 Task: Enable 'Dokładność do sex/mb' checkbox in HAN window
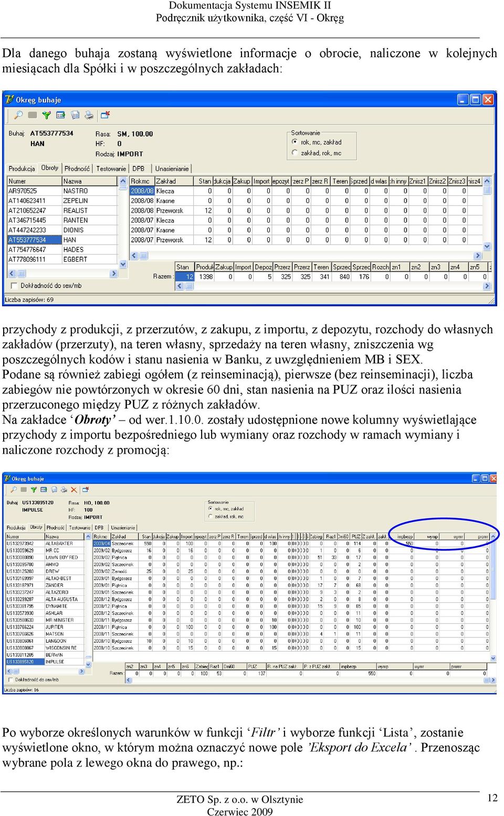click(14, 286)
